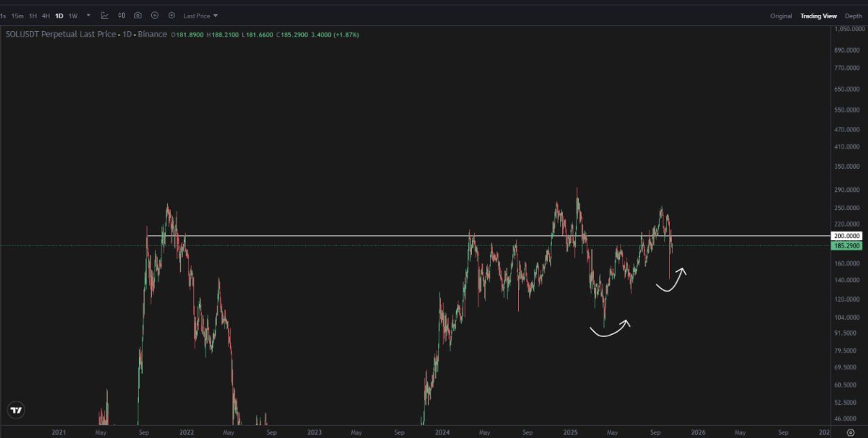
Task: Switch to the 1W timeframe
Action: (73, 16)
